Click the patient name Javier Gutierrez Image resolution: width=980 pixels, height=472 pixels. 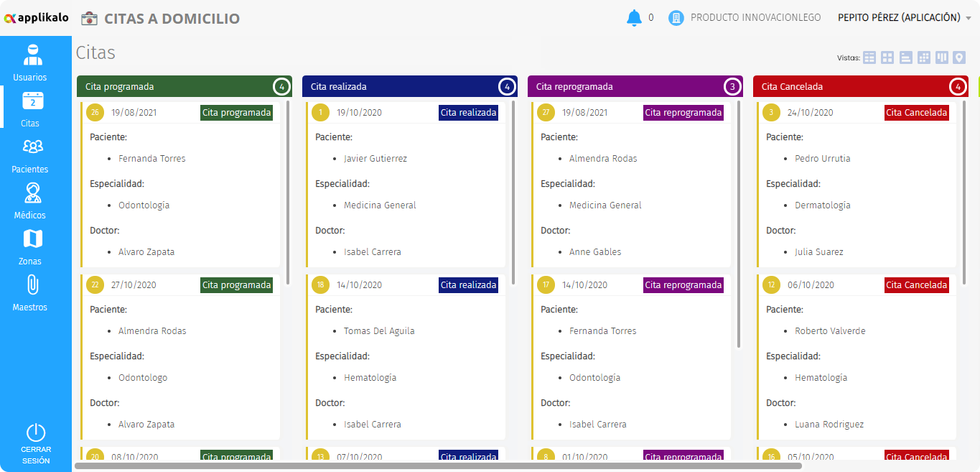(375, 159)
